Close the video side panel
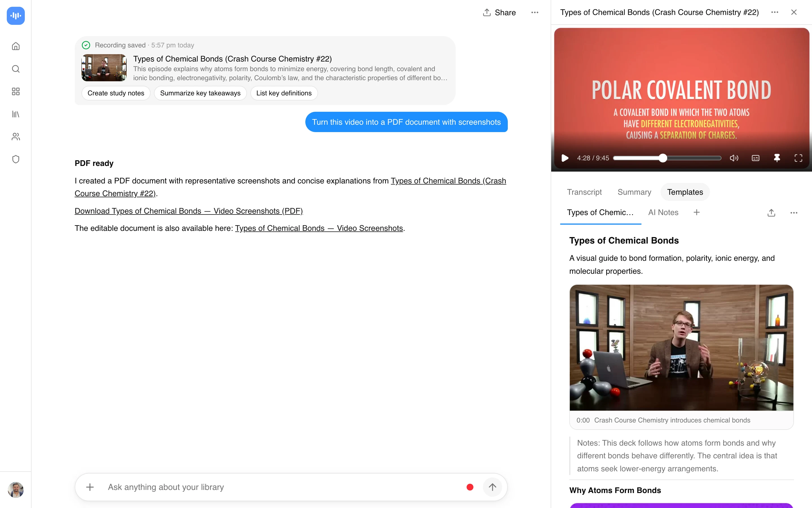The height and width of the screenshot is (508, 812). tap(794, 12)
